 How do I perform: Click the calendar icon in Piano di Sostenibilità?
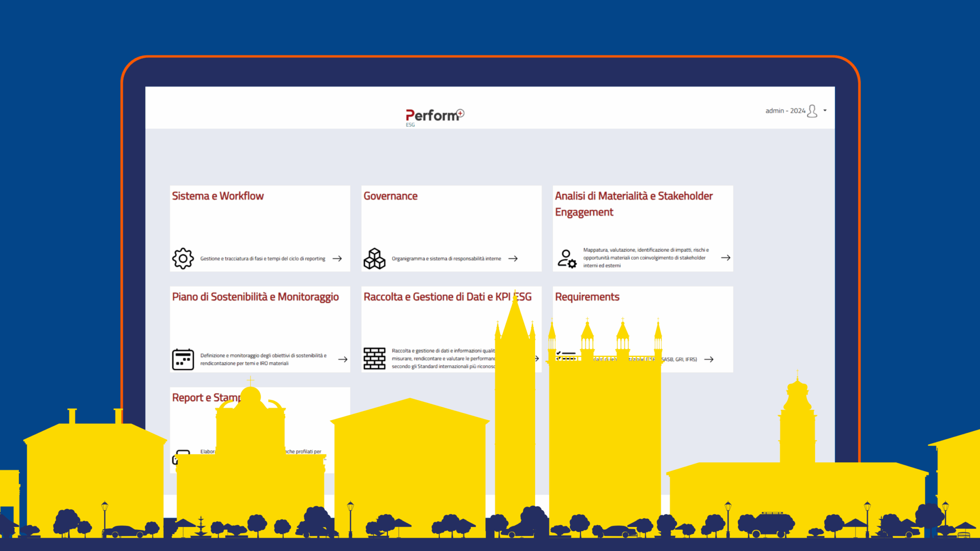tap(183, 359)
